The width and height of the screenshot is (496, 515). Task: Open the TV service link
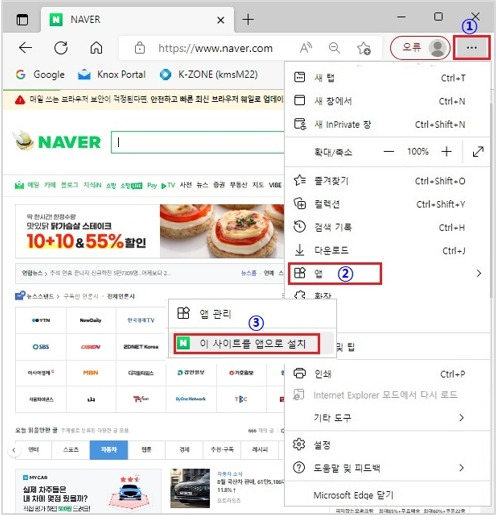(x=168, y=185)
